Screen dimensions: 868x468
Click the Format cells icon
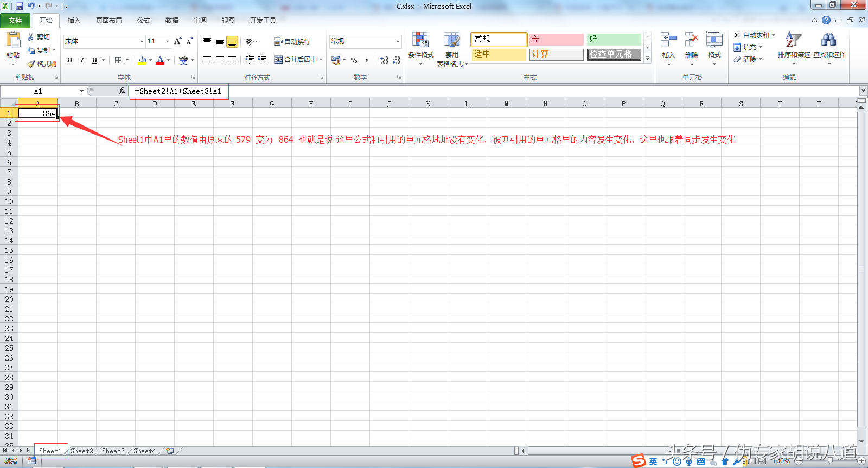714,40
